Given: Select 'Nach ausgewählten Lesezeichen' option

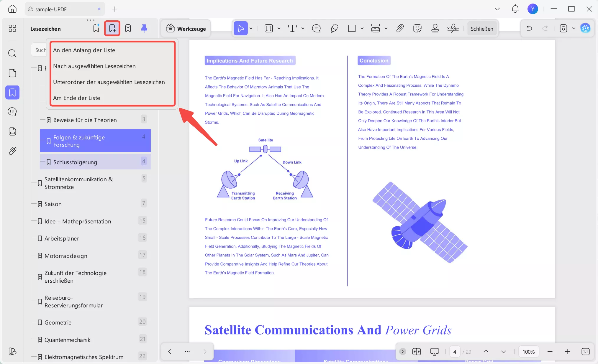Looking at the screenshot, I should [x=94, y=66].
